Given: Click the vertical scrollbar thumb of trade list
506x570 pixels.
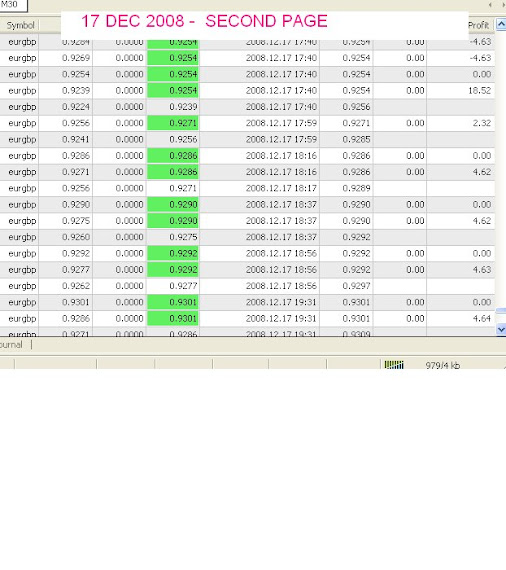Looking at the screenshot, I should click(501, 310).
